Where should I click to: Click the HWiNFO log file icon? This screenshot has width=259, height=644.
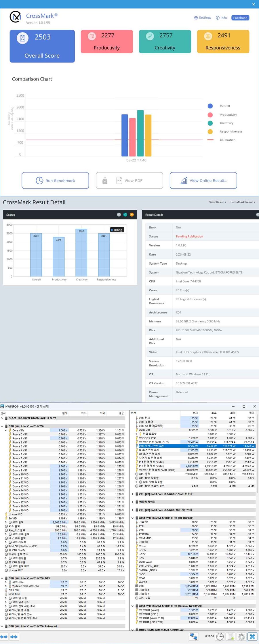pos(231,637)
